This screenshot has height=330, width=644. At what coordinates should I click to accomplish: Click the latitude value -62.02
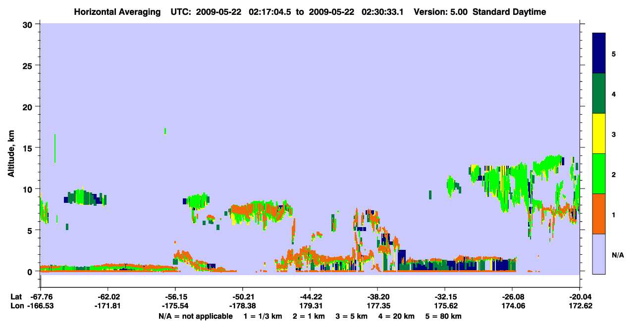point(107,297)
